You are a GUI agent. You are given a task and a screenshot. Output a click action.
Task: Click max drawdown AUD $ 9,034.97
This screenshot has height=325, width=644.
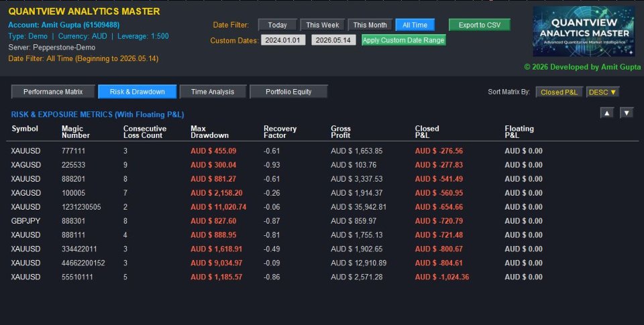click(x=217, y=263)
